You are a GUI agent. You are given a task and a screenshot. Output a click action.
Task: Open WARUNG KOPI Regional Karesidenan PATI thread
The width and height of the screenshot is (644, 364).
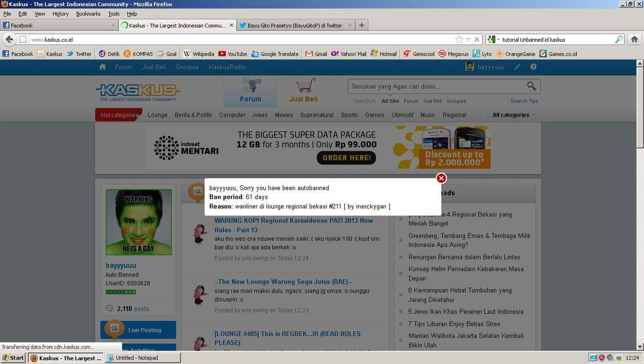coord(294,225)
